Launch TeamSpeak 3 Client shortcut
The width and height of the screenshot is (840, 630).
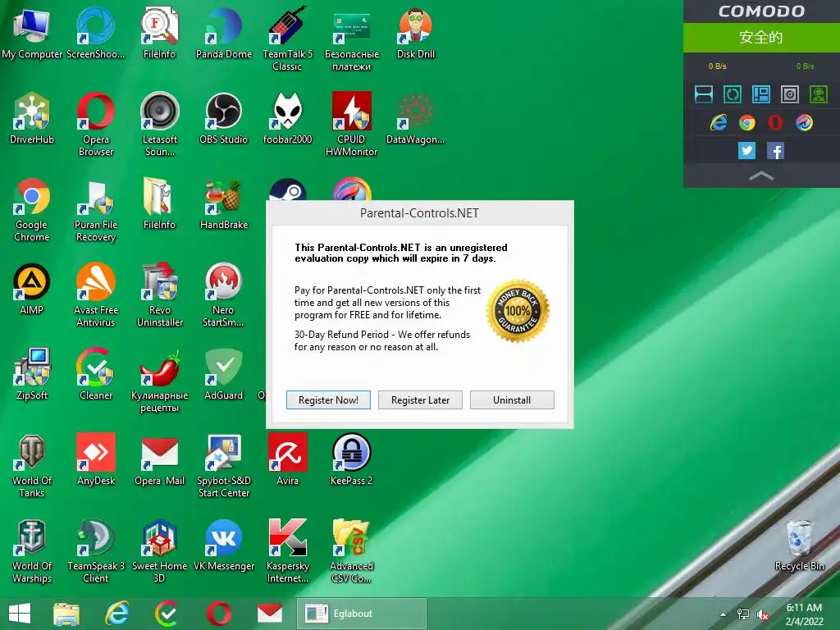(95, 550)
